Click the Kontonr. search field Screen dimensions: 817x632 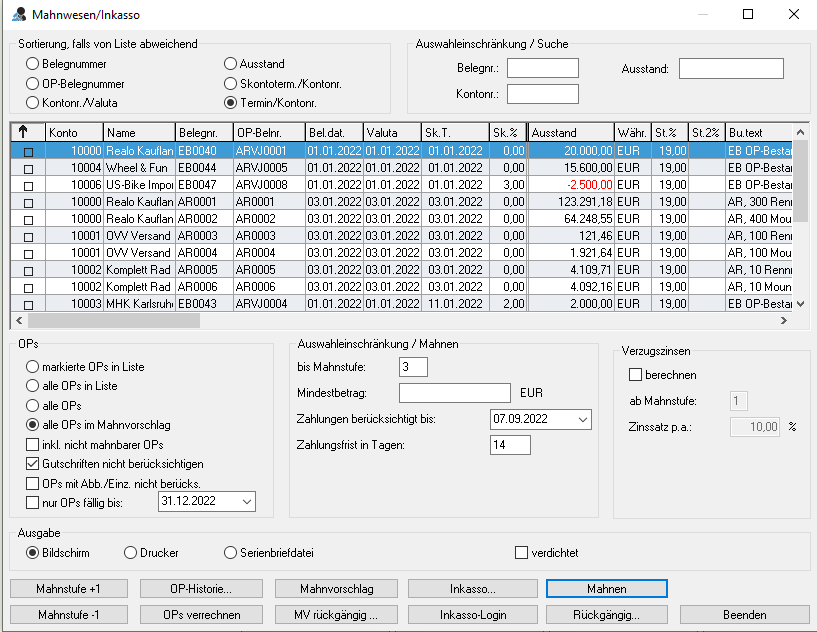(x=542, y=94)
